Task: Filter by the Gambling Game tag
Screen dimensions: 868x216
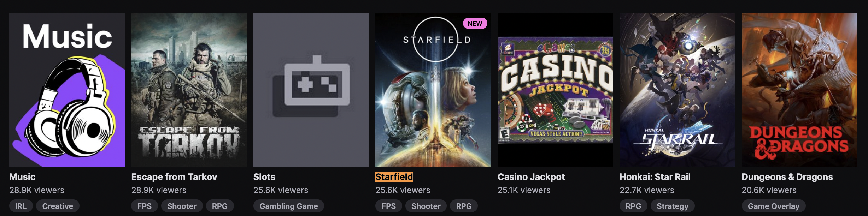Action: pyautogui.click(x=288, y=206)
